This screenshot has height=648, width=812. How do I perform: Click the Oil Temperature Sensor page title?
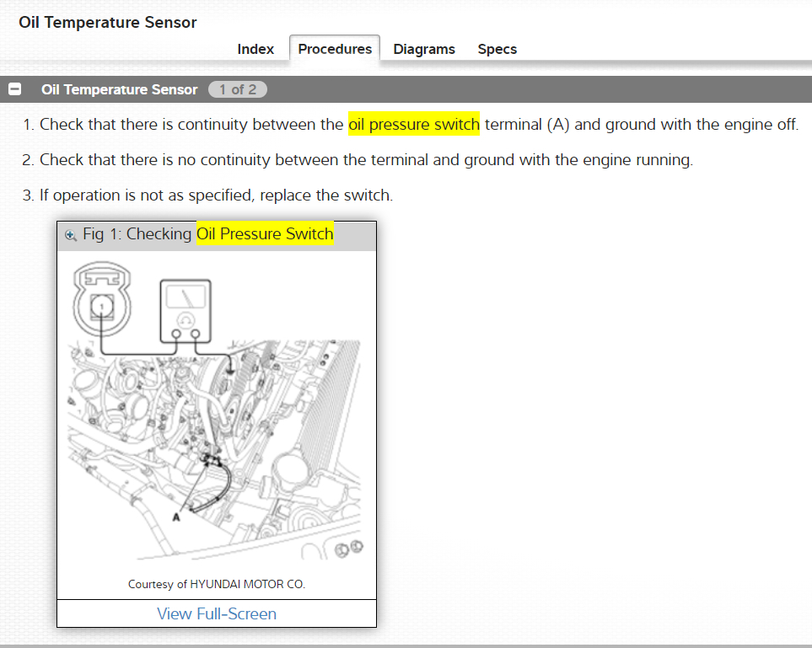click(x=108, y=22)
